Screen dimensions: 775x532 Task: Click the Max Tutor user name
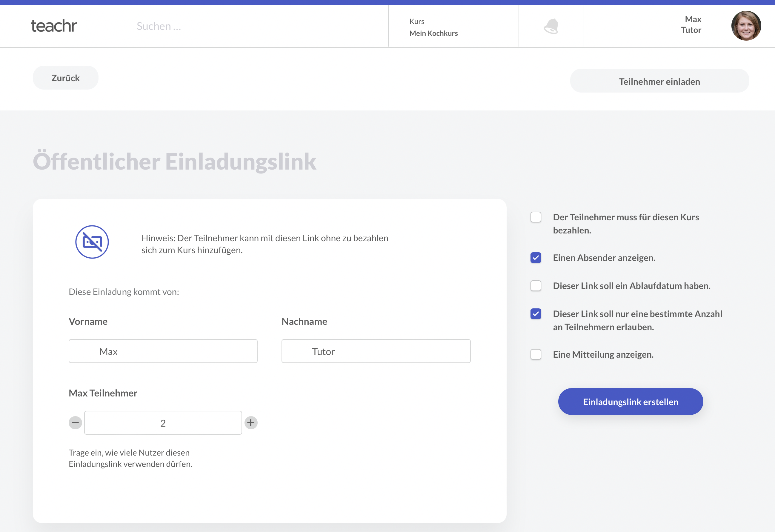(691, 25)
